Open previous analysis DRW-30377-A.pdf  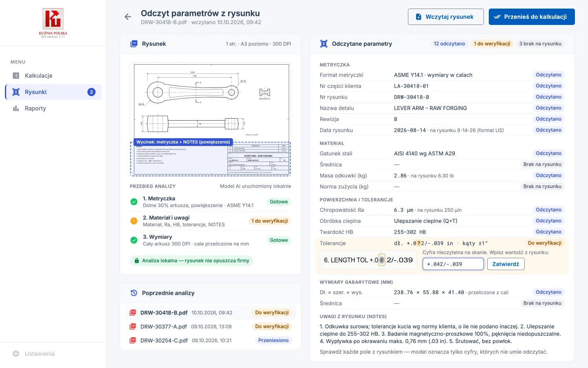click(x=210, y=327)
